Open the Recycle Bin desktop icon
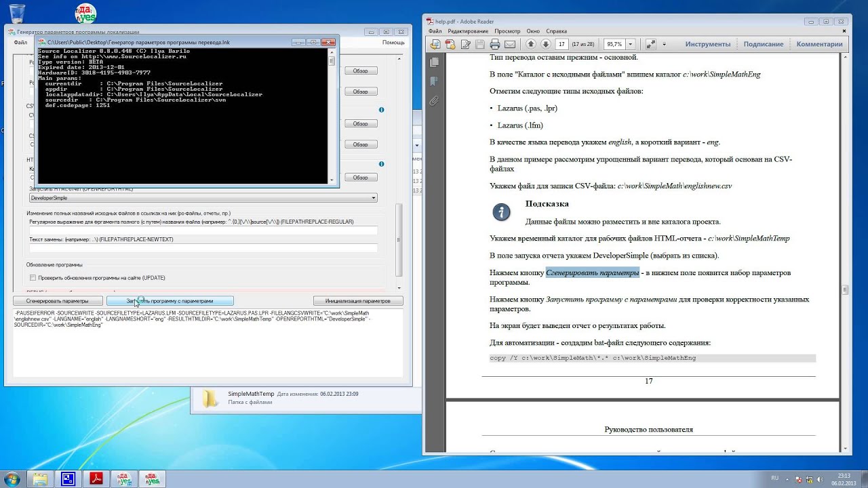868x488 pixels. tap(18, 14)
